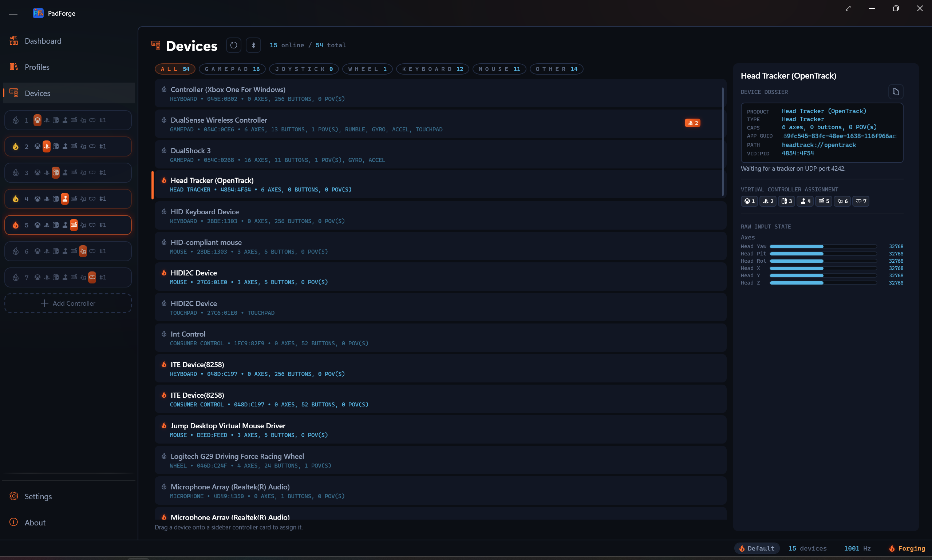This screenshot has width=932, height=560.
Task: Click the flame icon in Head Tracker row
Action: 164,180
